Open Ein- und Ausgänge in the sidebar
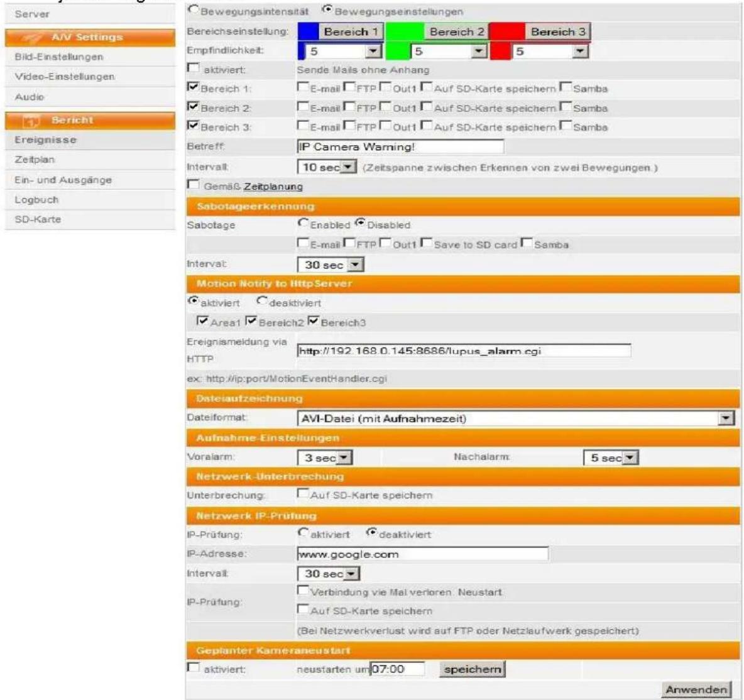 pyautogui.click(x=90, y=180)
